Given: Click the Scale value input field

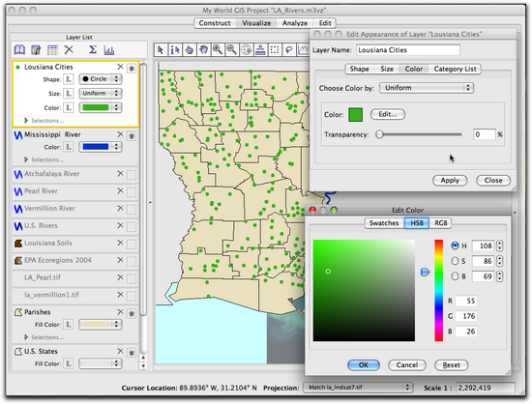Looking at the screenshot, I should pyautogui.click(x=486, y=388).
